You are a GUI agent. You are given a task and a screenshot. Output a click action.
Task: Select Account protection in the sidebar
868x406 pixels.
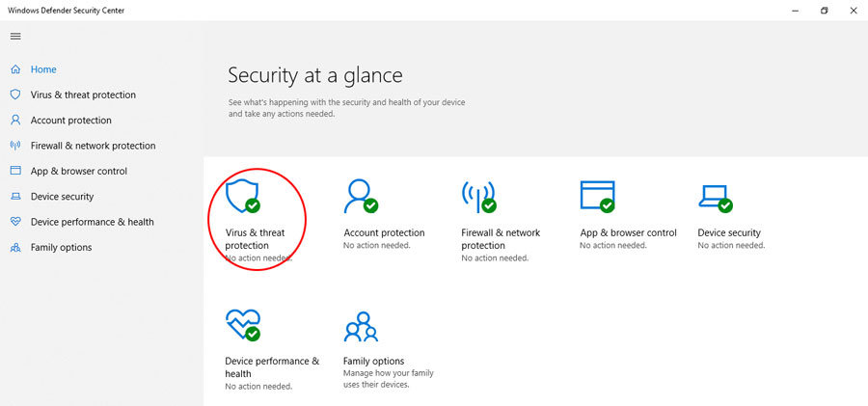click(x=70, y=121)
